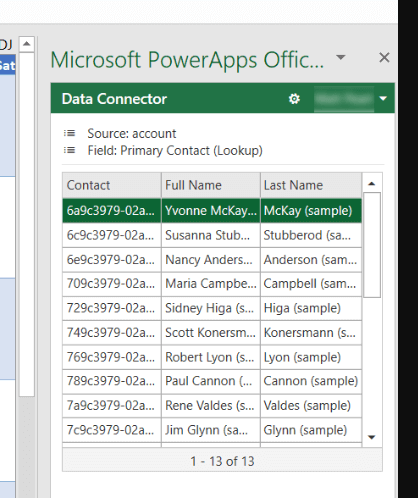Open the Data Connector settings gear
This screenshot has height=498, width=418.
(294, 99)
